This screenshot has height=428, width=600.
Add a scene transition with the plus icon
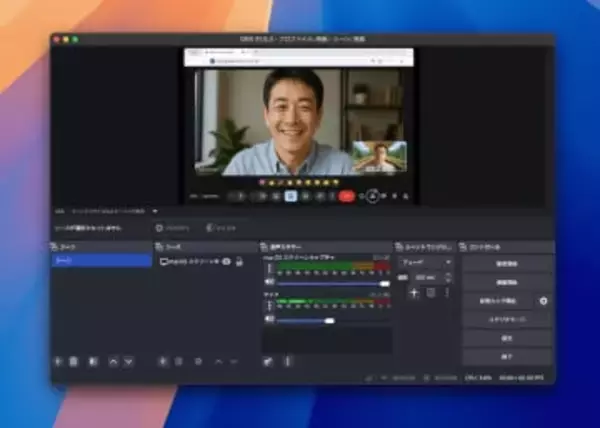414,293
